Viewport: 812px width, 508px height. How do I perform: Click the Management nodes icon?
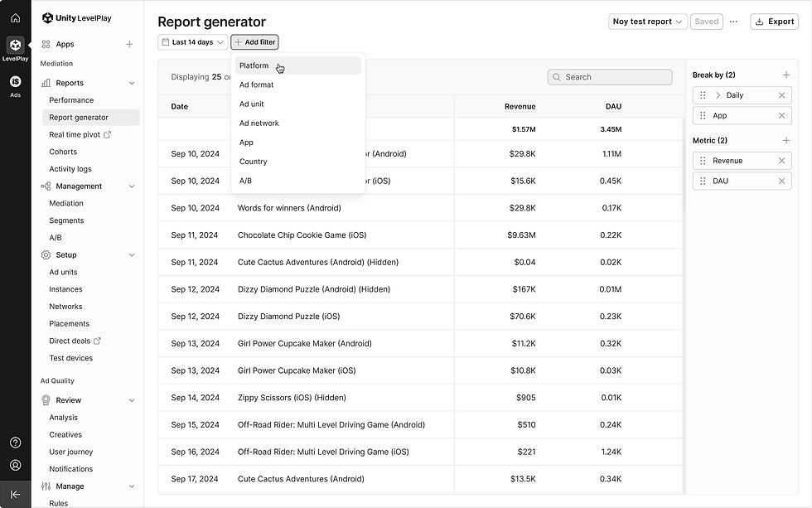[46, 186]
